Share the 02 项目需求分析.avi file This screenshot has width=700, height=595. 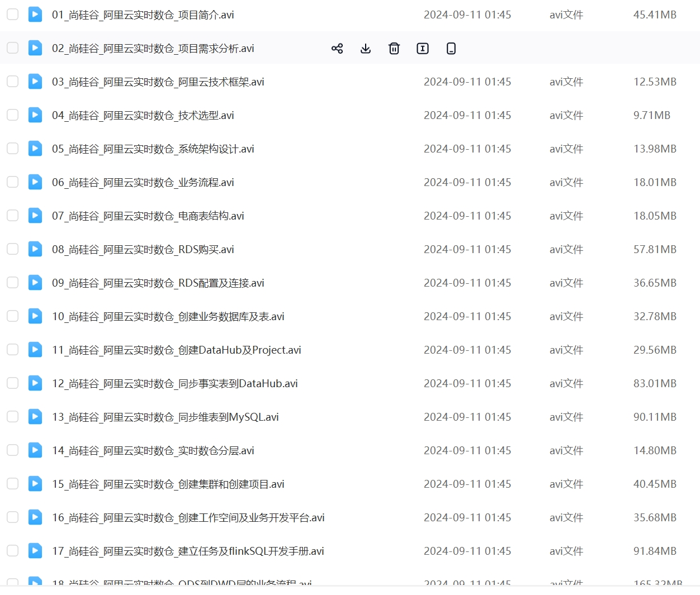(337, 49)
